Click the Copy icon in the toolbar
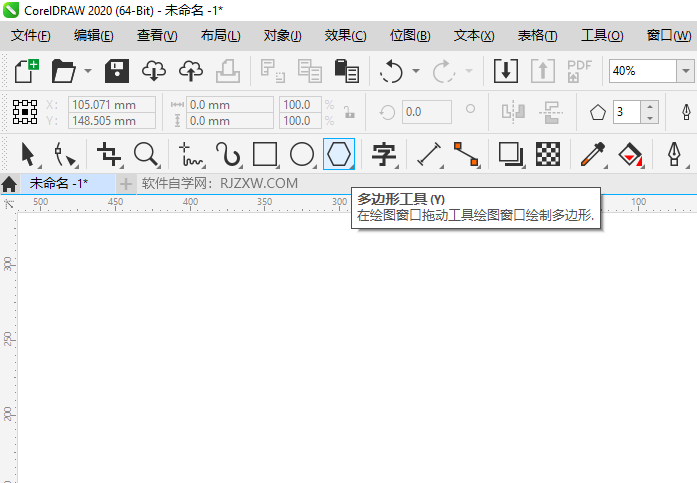 310,71
